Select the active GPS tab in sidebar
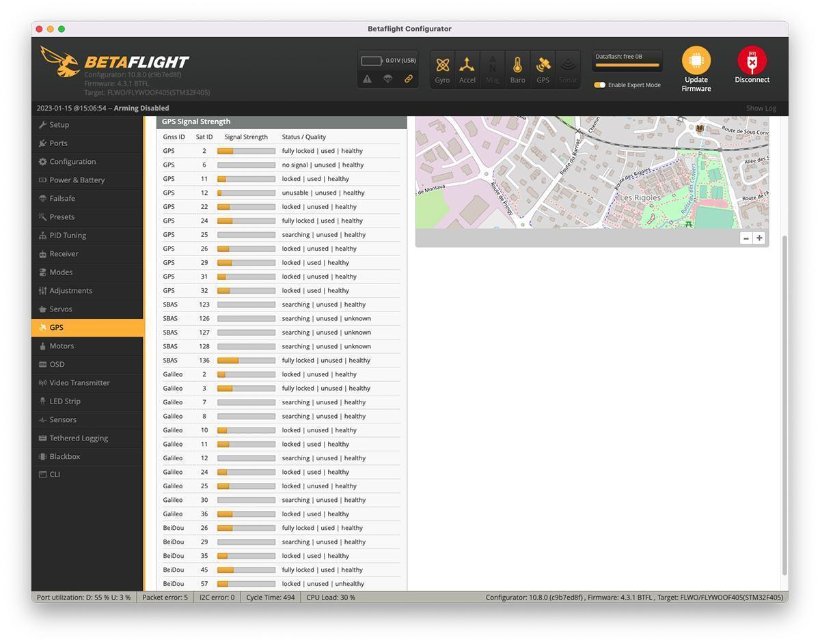This screenshot has height=644, width=820. click(87, 328)
